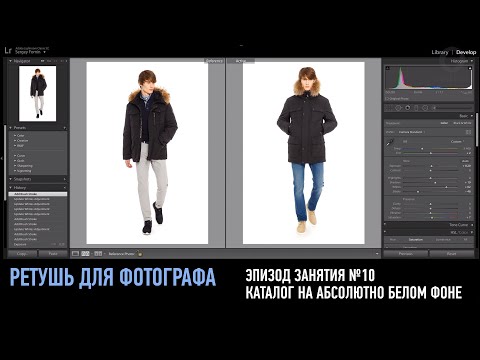Image resolution: width=480 pixels, height=360 pixels.
Task: Select the highlighted top history step
Action: (38, 194)
